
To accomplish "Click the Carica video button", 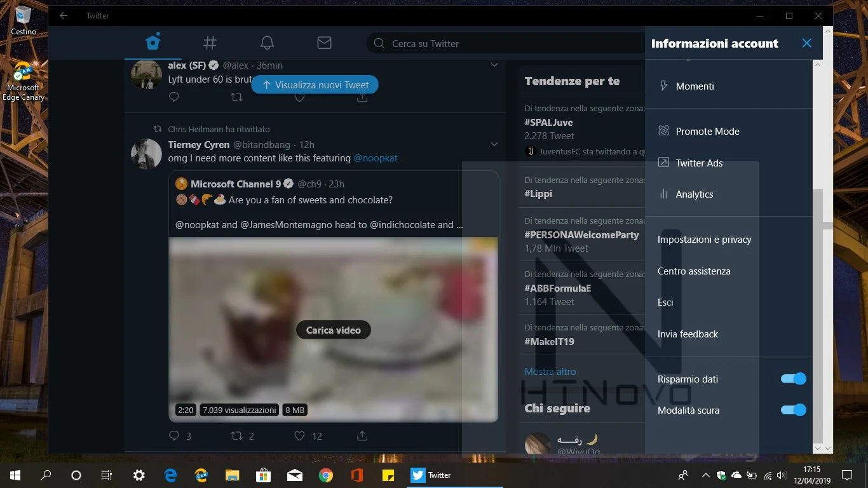I will (x=333, y=330).
